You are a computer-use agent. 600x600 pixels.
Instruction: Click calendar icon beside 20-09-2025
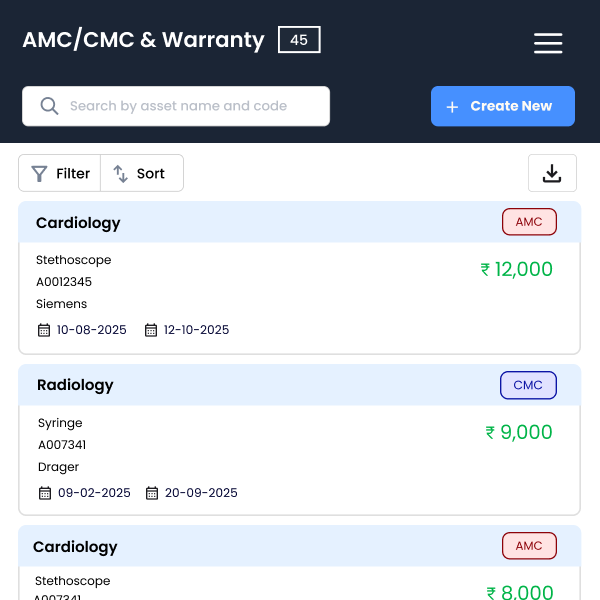(x=152, y=493)
